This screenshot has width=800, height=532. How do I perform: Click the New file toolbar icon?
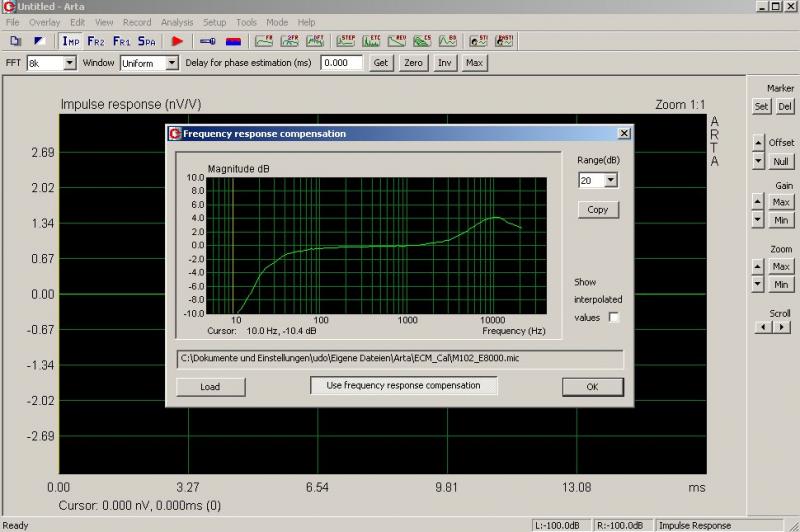16,41
